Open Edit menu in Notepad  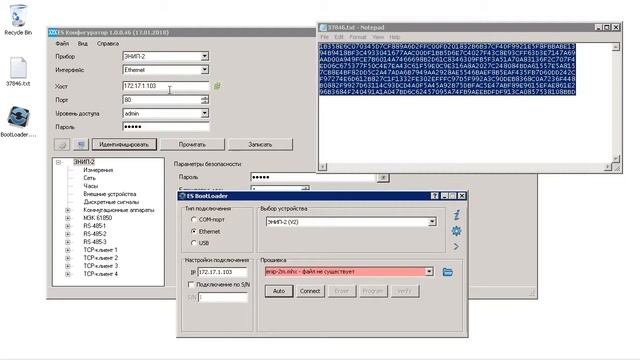pyautogui.click(x=339, y=37)
